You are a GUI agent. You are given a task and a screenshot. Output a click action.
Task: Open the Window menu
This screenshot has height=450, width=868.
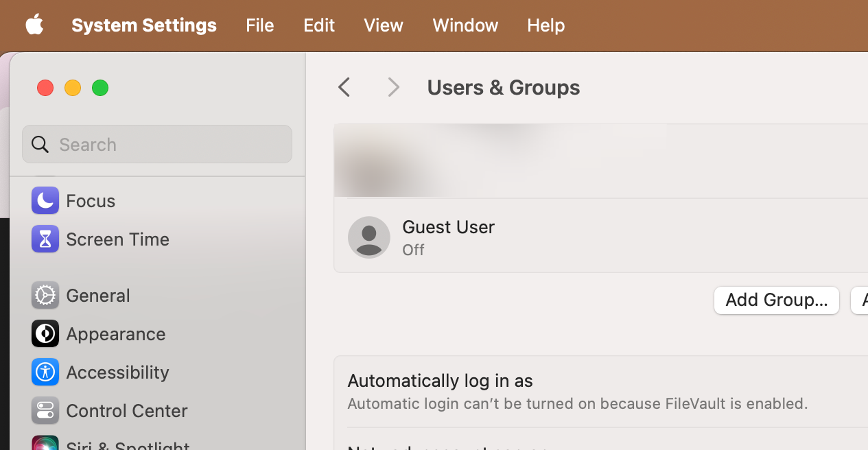coord(465,25)
